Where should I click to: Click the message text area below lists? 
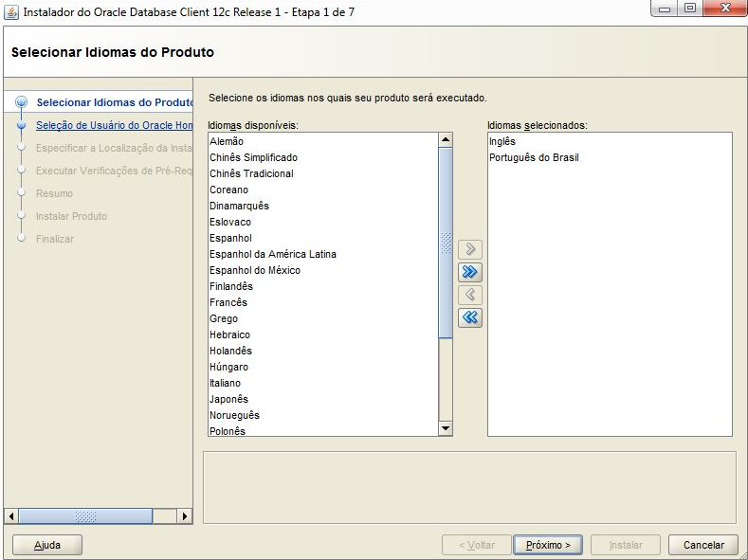click(469, 488)
